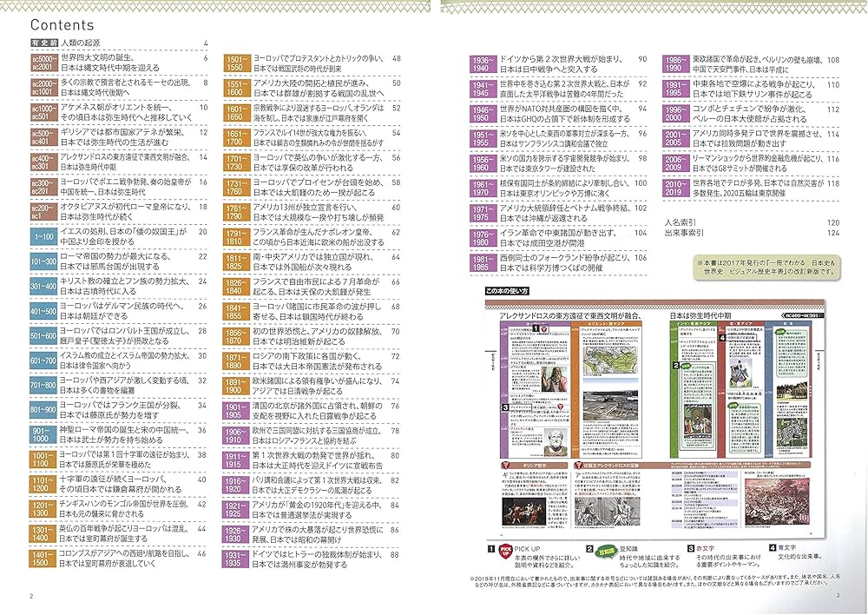This screenshot has width=868, height=615.
Task: Click the numbered badge 2 in the legend
Action: tap(590, 547)
